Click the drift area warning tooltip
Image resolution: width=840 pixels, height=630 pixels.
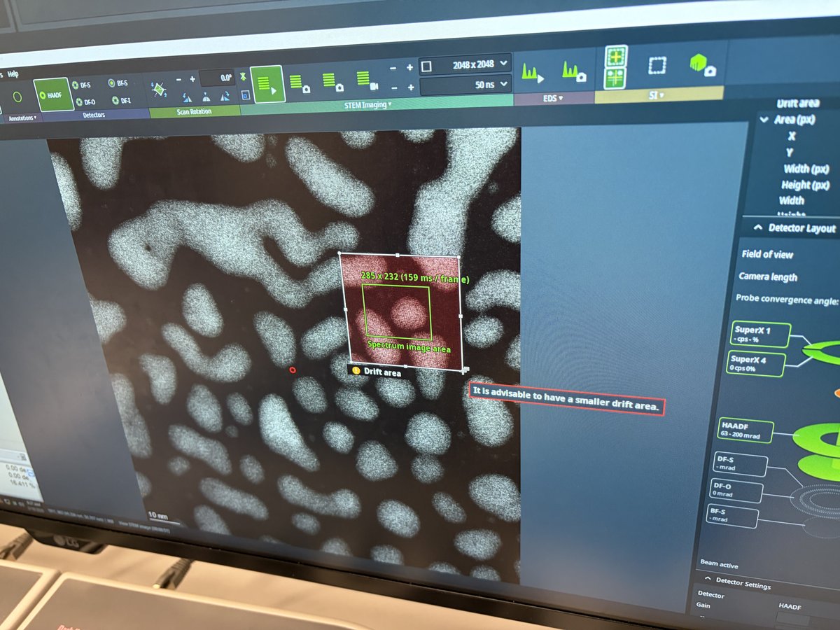[566, 400]
